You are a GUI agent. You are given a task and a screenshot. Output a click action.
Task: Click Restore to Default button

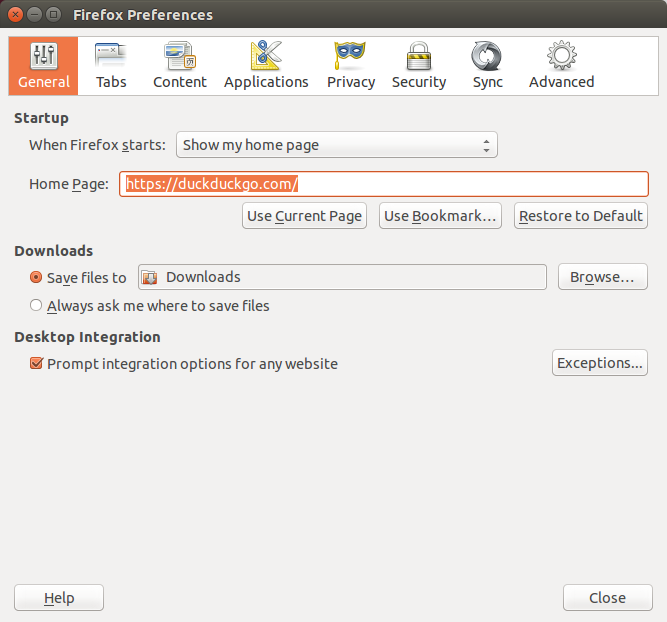581,216
